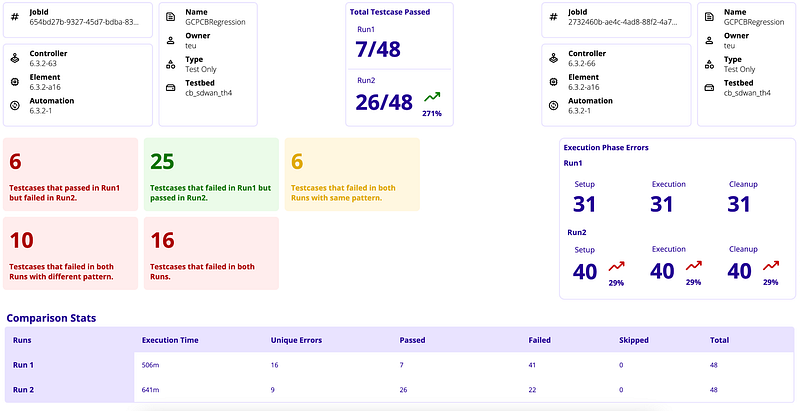Click the Run2 Controller version 6.3.2-66

coord(582,63)
